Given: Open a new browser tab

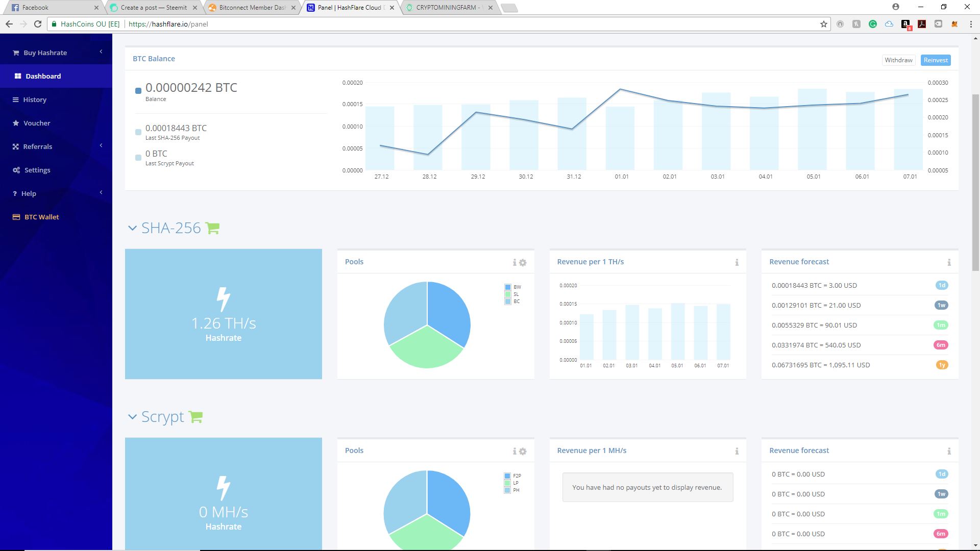Looking at the screenshot, I should pos(509,8).
